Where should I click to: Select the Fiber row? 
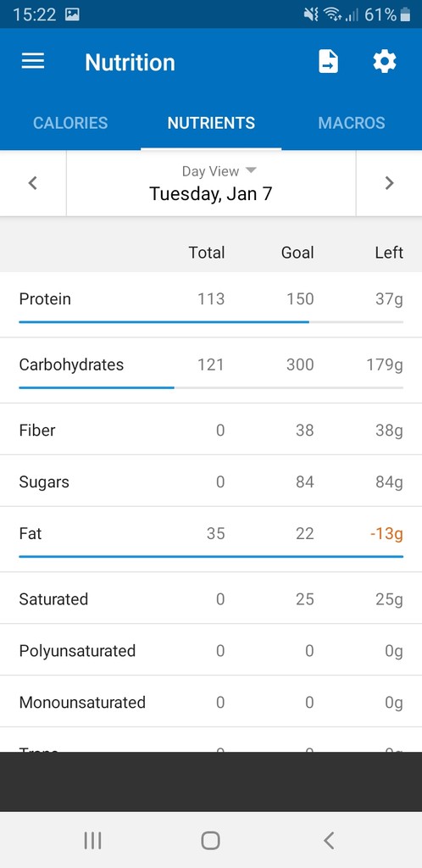211,430
